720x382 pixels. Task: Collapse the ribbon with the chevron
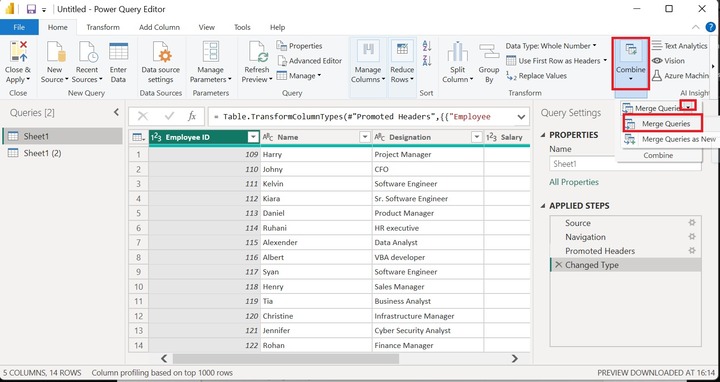pos(696,27)
